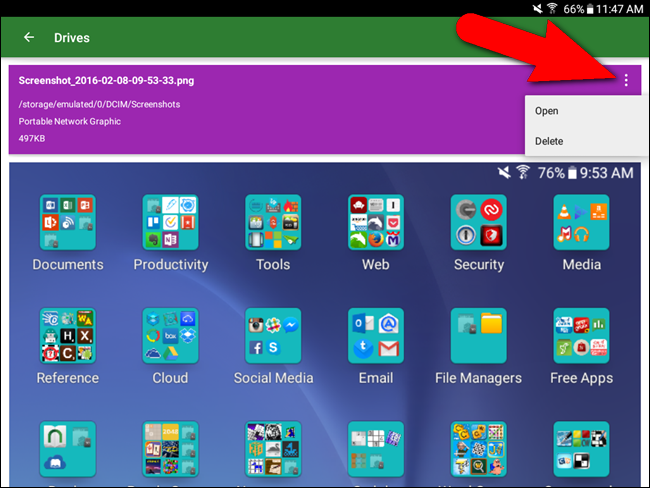The image size is (650, 488).
Task: Tap the Email folder icon
Action: [375, 336]
